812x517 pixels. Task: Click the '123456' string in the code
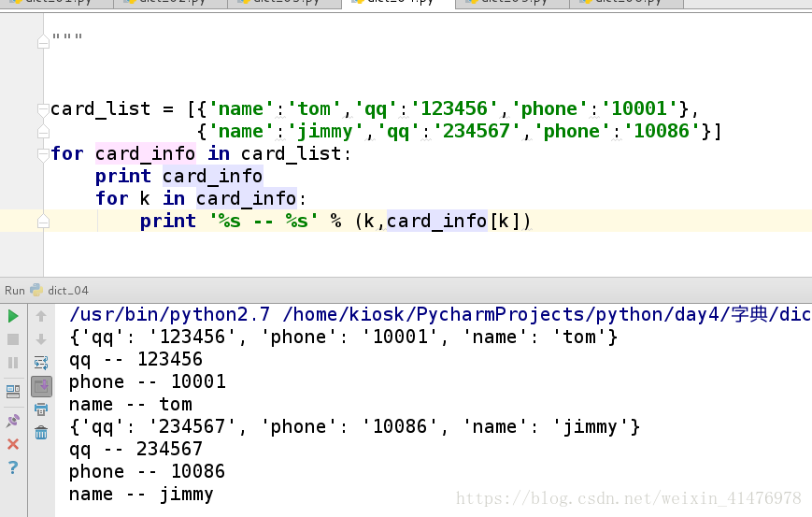click(454, 109)
